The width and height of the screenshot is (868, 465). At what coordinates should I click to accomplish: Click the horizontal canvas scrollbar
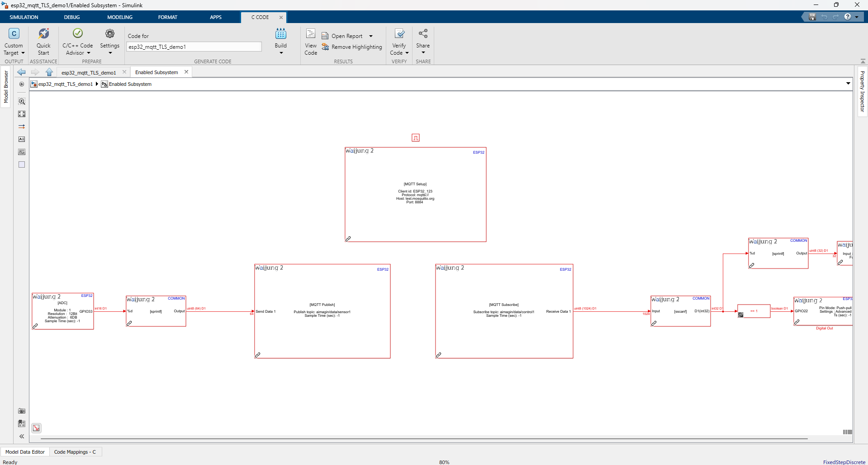pos(424,438)
